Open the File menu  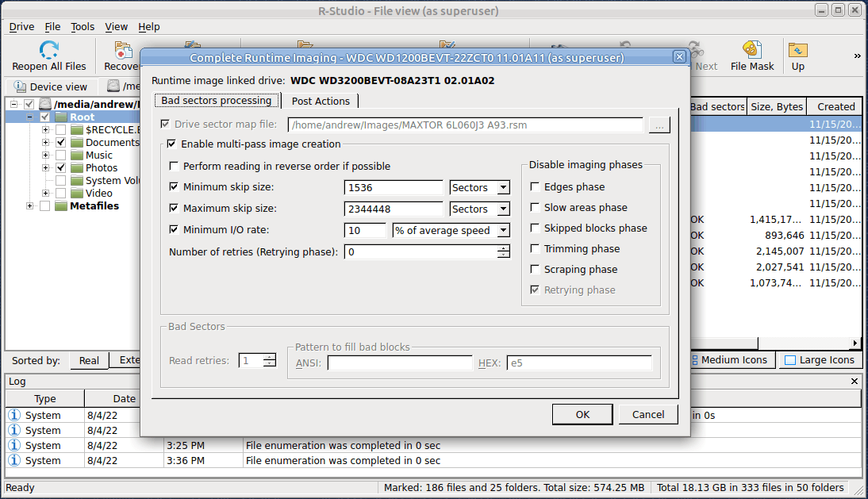pos(52,26)
